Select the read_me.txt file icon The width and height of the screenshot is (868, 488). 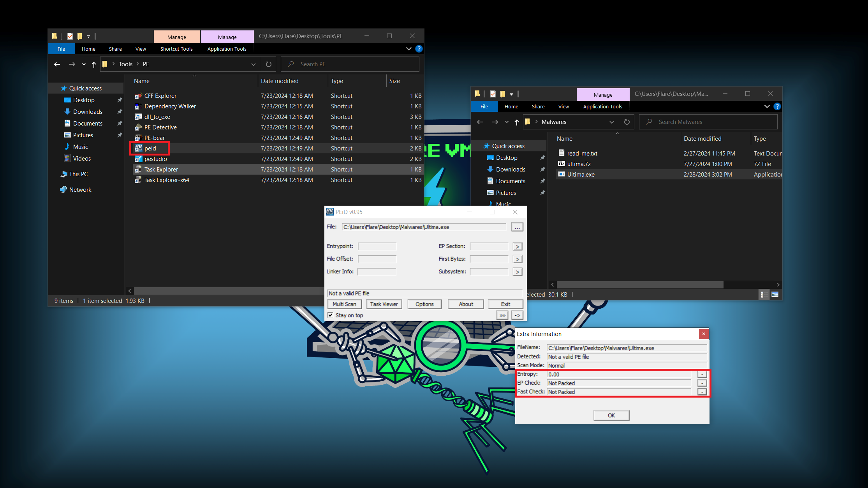click(561, 153)
